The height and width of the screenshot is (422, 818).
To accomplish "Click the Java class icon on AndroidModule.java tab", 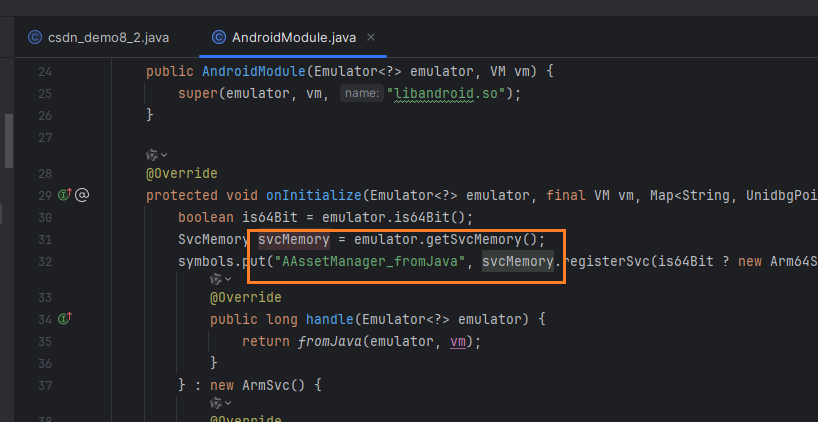I will (x=218, y=38).
